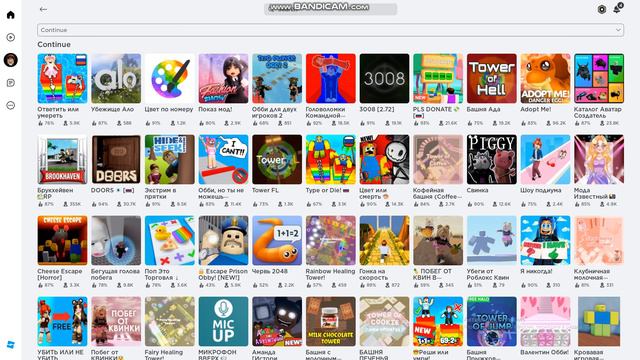Click the 'Обби для двух игроков 2' title
Screen dimensions: 640x360
[273, 112]
